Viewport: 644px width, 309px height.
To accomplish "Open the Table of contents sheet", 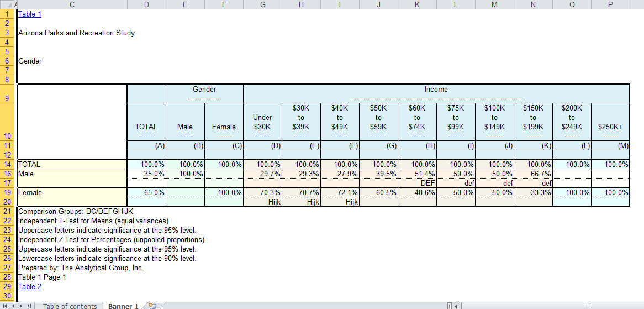I will 70,306.
